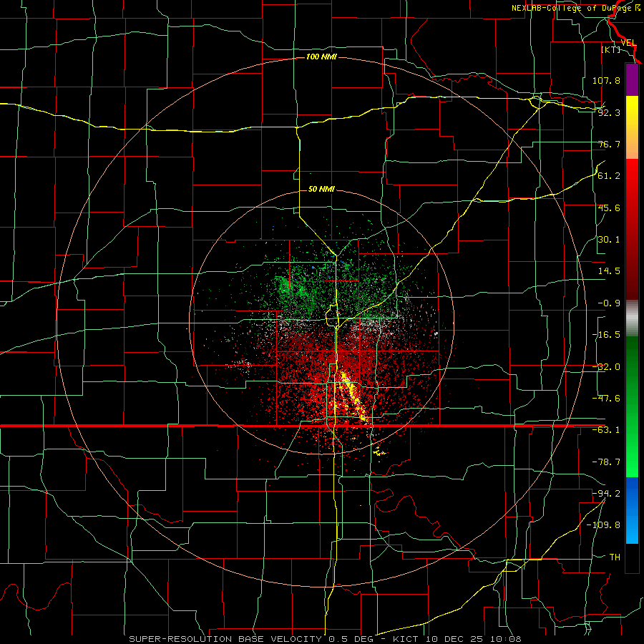This screenshot has width=644, height=644.
Task: Click the TH label on the scale
Action: tap(615, 557)
